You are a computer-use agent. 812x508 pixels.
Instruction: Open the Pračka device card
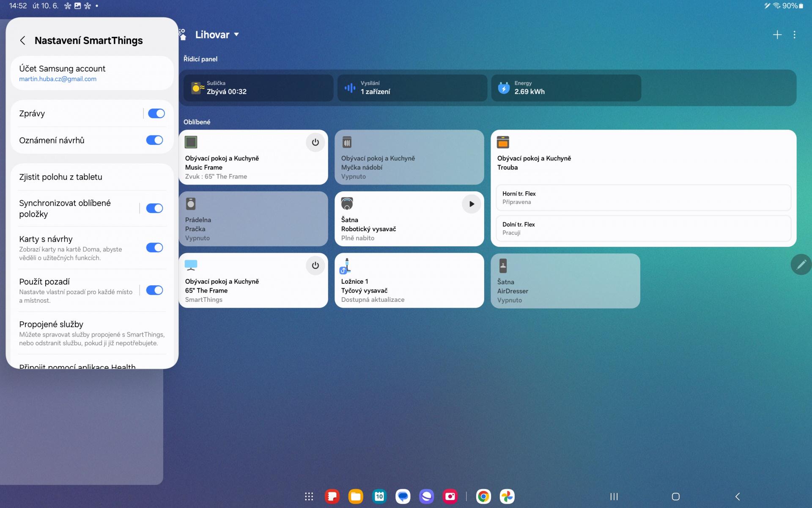[x=253, y=219]
